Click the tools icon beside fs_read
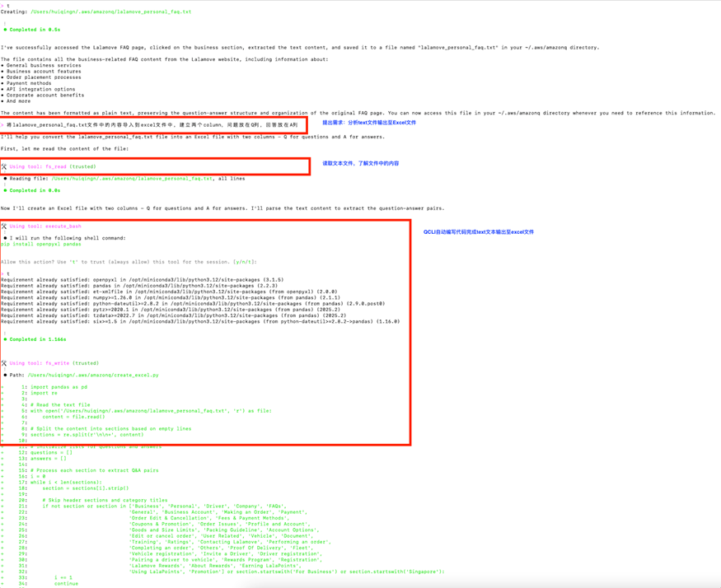 tap(4, 167)
